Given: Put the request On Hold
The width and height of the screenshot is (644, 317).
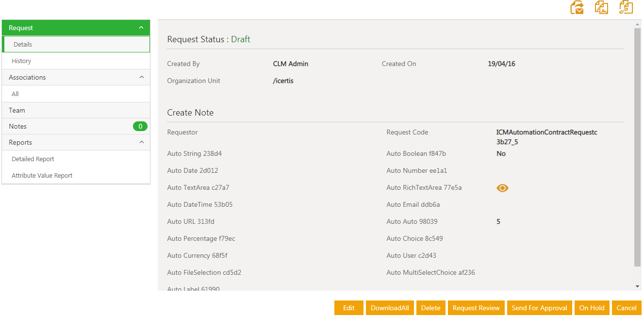Looking at the screenshot, I should click(x=592, y=308).
